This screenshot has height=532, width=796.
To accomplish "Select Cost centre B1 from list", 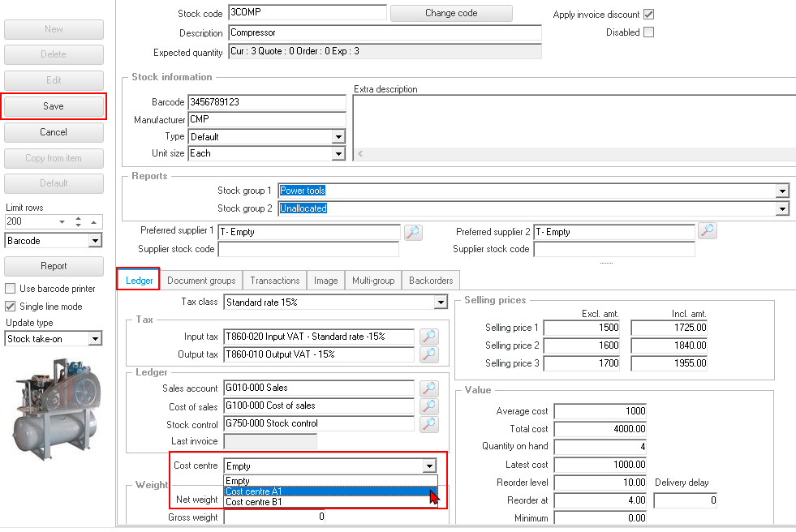I will click(x=254, y=502).
